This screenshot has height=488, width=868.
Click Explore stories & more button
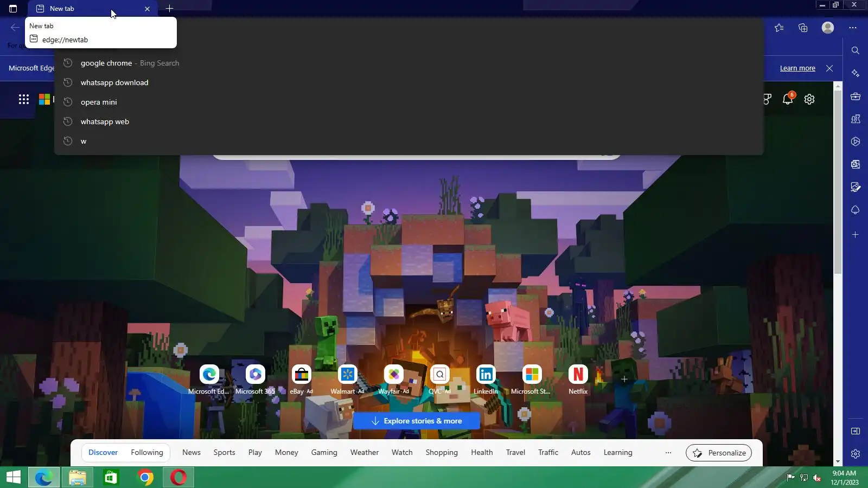point(417,421)
